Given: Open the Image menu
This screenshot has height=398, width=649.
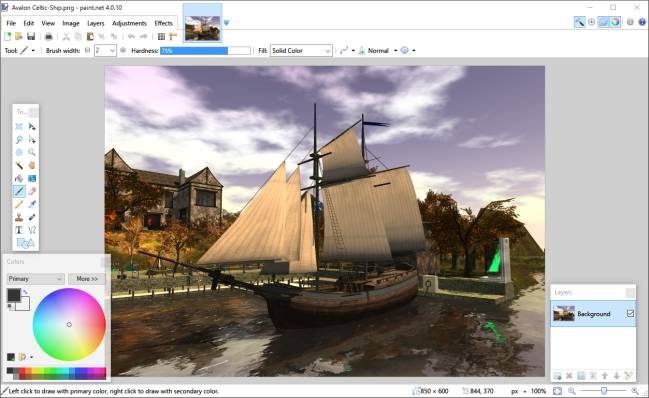Looking at the screenshot, I should click(71, 23).
